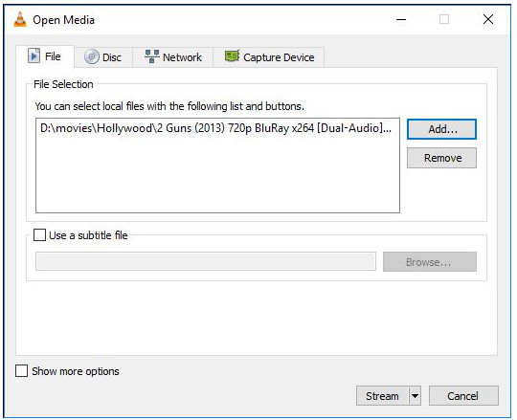The width and height of the screenshot is (517, 420).
Task: Select the 2 Guns movie file entry
Action: tap(217, 128)
